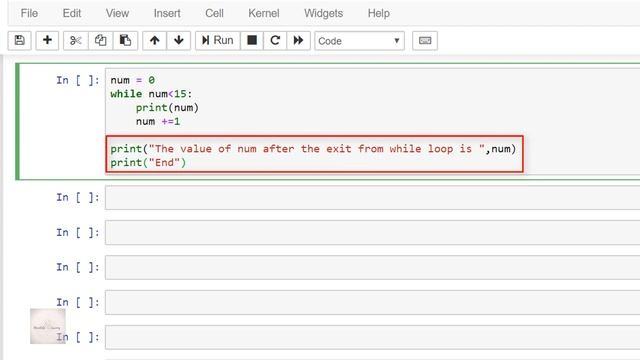Run the selected cell
640x360 pixels.
coord(218,40)
